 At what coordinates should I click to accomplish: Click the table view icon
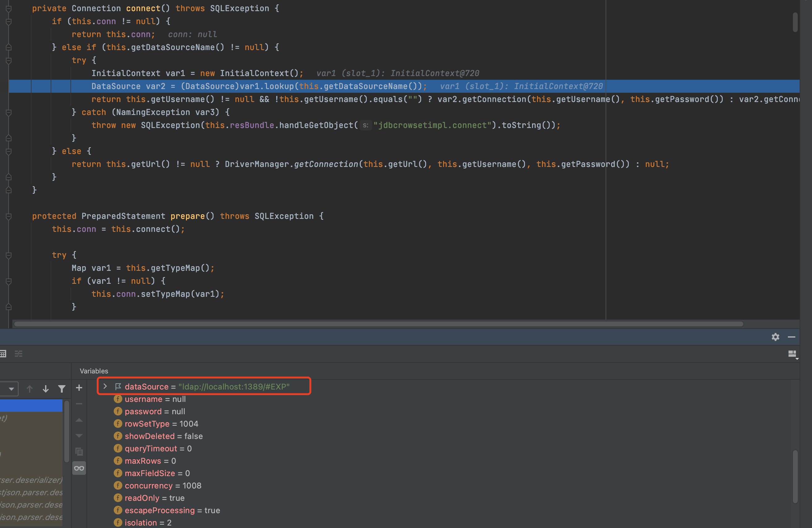click(3, 354)
